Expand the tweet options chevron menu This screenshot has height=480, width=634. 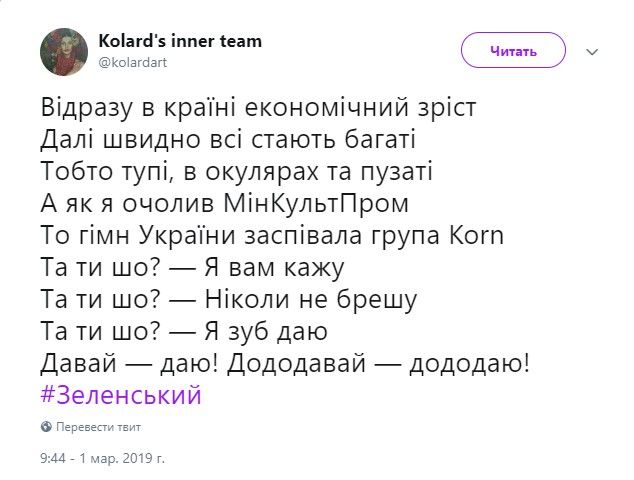tap(592, 52)
